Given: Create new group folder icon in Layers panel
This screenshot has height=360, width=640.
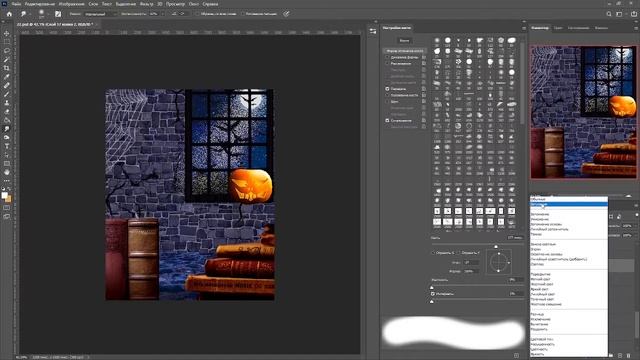Looking at the screenshot, I should coord(611,356).
